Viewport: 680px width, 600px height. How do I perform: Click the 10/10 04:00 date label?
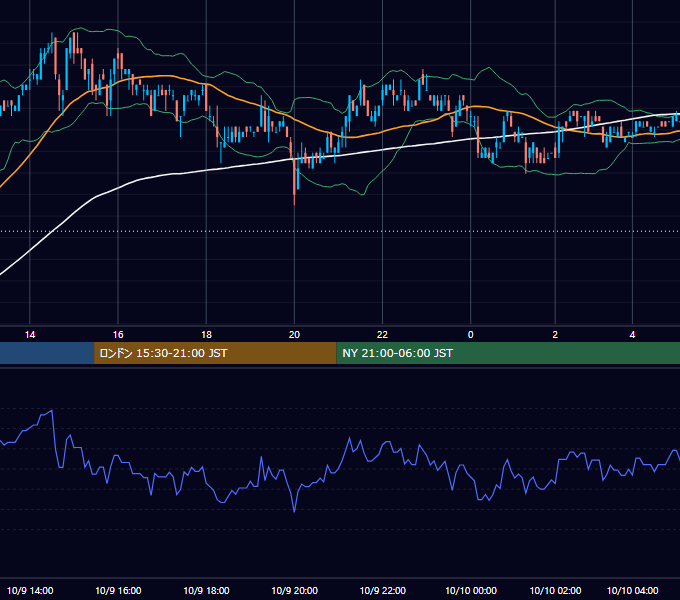(x=632, y=590)
